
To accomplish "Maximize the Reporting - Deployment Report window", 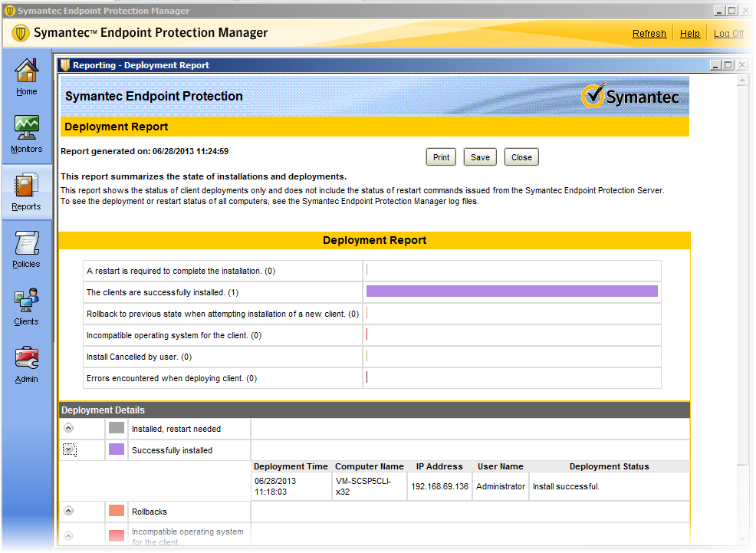I will 728,65.
